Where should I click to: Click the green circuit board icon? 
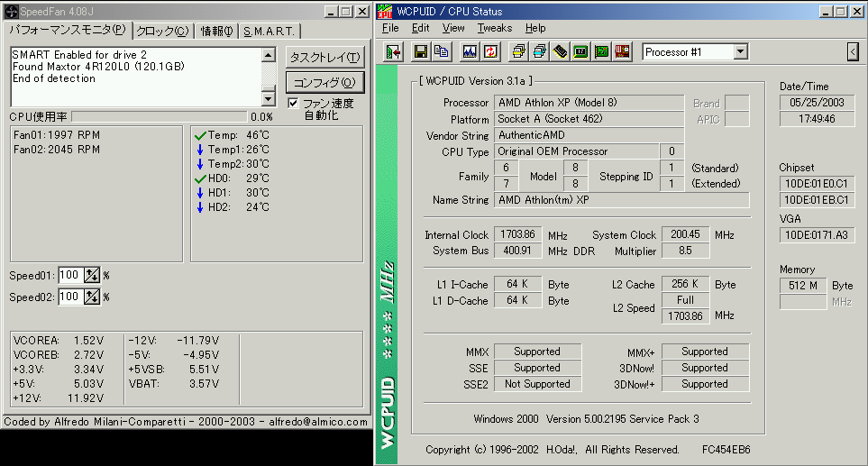point(602,52)
